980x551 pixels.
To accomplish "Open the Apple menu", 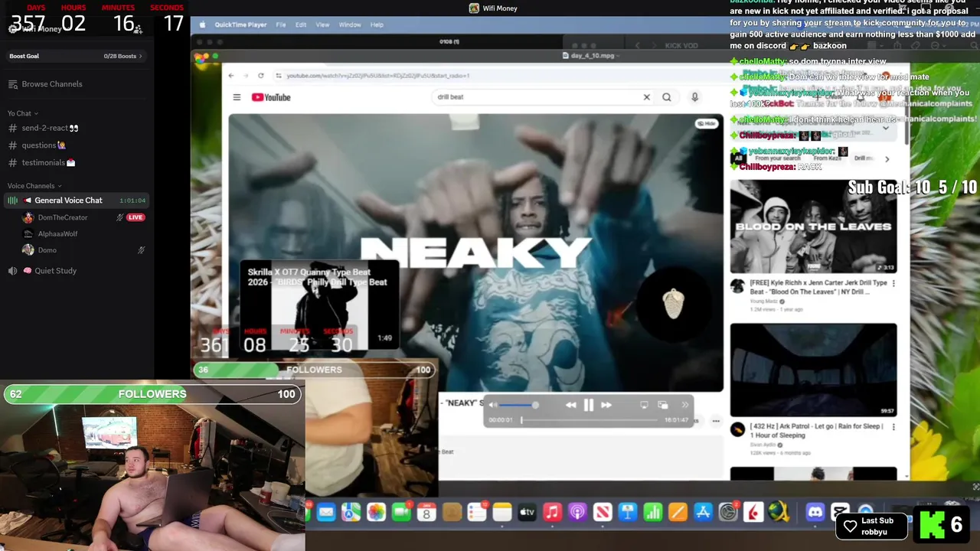I will tap(201, 24).
